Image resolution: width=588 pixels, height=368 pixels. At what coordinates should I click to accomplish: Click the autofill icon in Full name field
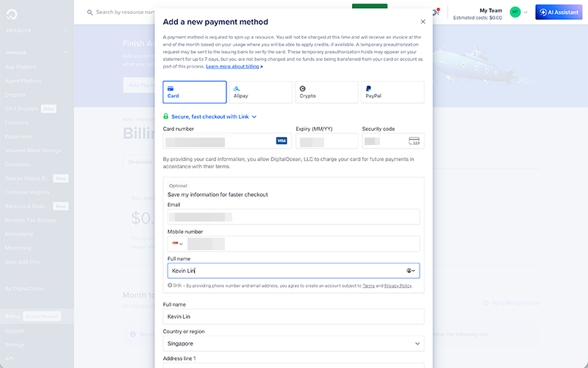(x=412, y=271)
